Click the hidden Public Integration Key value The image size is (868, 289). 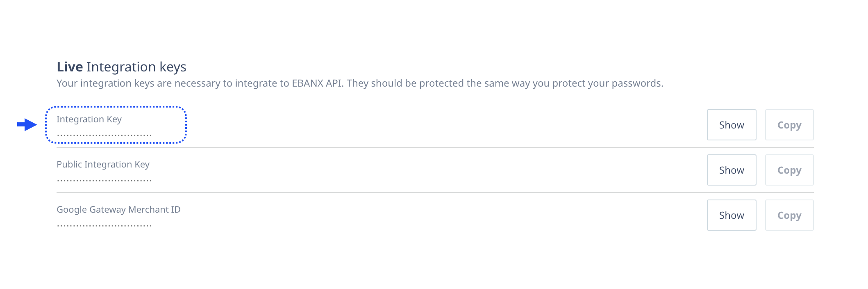104,180
